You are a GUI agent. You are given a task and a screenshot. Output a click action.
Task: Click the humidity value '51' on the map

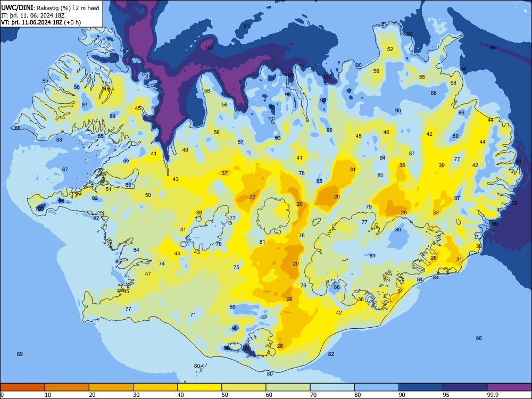click(109, 189)
